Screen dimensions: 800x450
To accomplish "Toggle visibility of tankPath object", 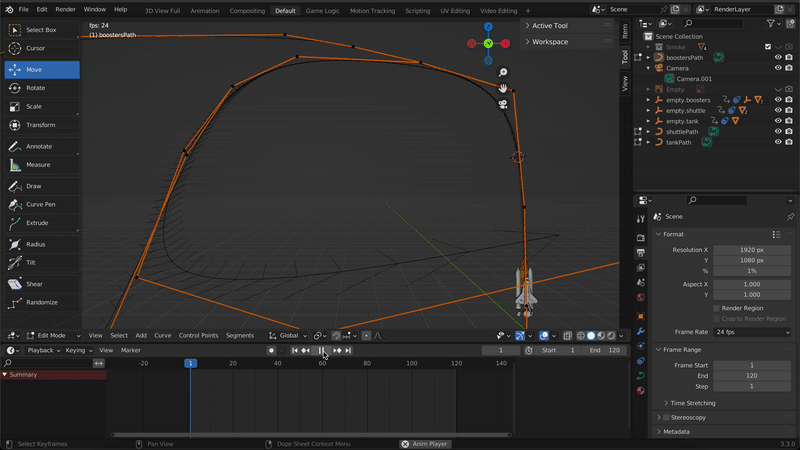I will click(778, 142).
